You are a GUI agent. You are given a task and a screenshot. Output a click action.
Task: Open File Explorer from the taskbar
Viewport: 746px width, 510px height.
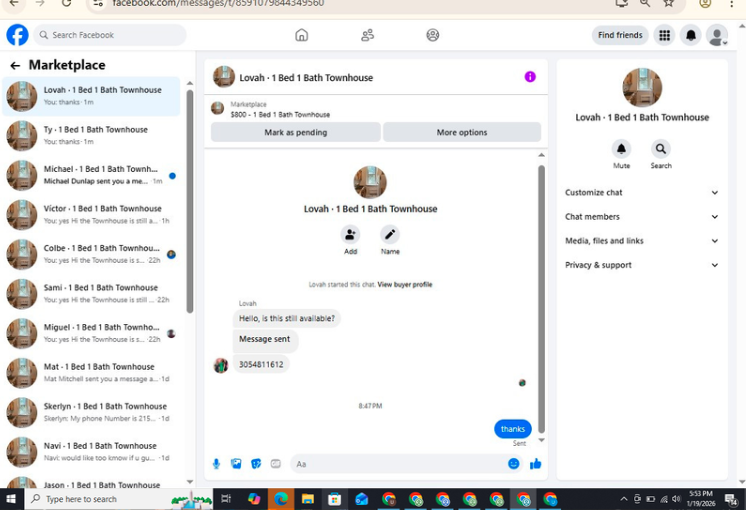[x=308, y=499]
